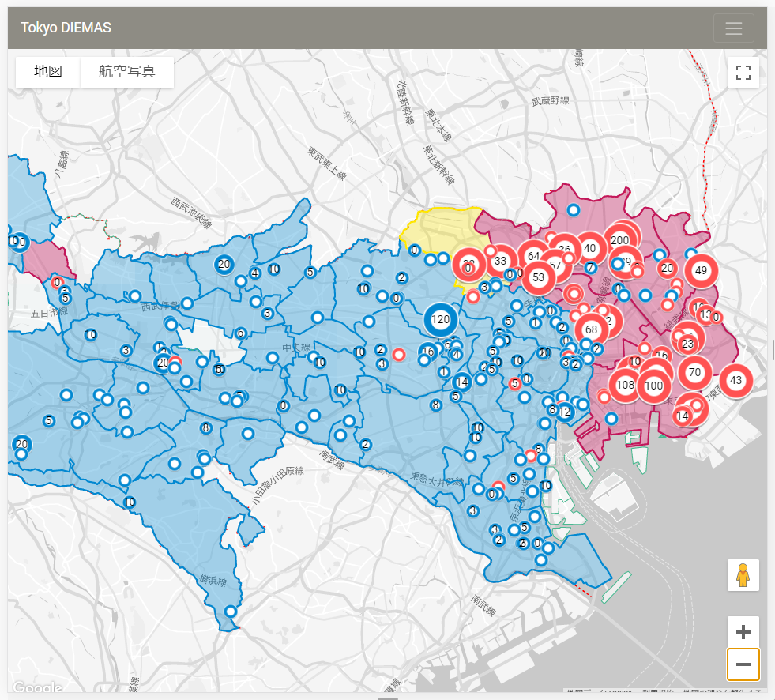Open the red marker labeled 108

coord(625,385)
